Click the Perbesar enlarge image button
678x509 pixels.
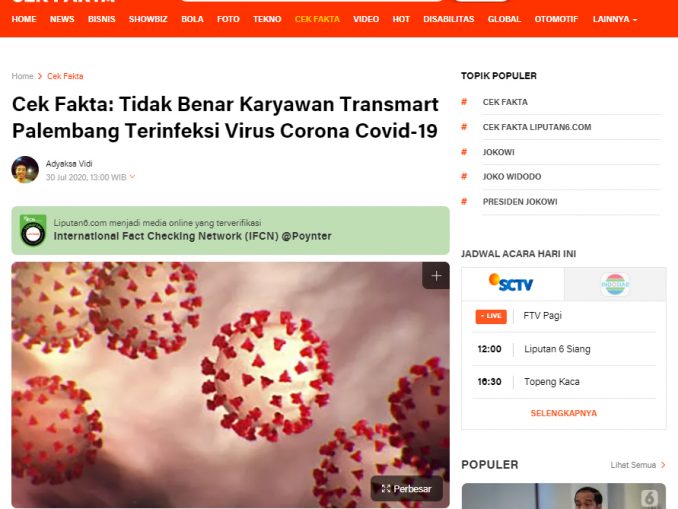click(x=406, y=489)
